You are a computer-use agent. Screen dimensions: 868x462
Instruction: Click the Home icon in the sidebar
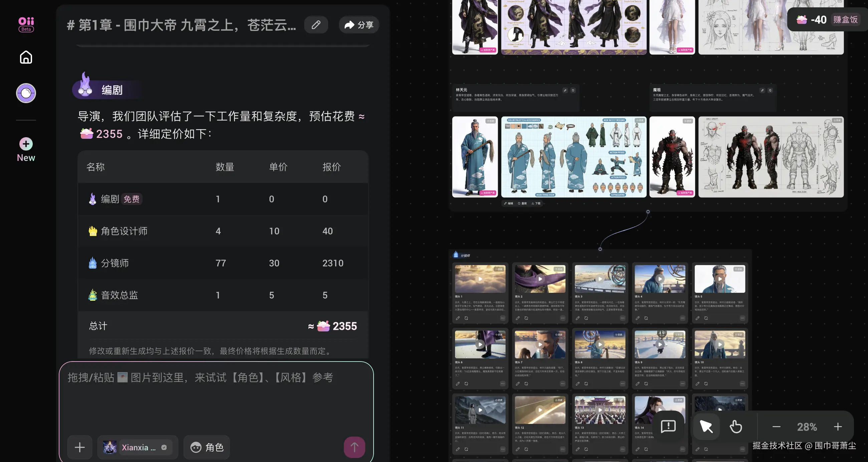26,57
